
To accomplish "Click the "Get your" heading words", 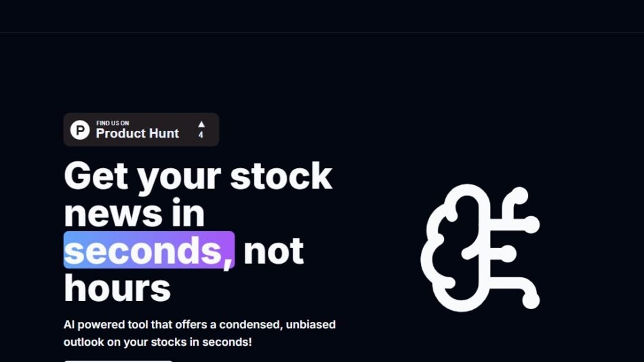I will click(x=142, y=176).
